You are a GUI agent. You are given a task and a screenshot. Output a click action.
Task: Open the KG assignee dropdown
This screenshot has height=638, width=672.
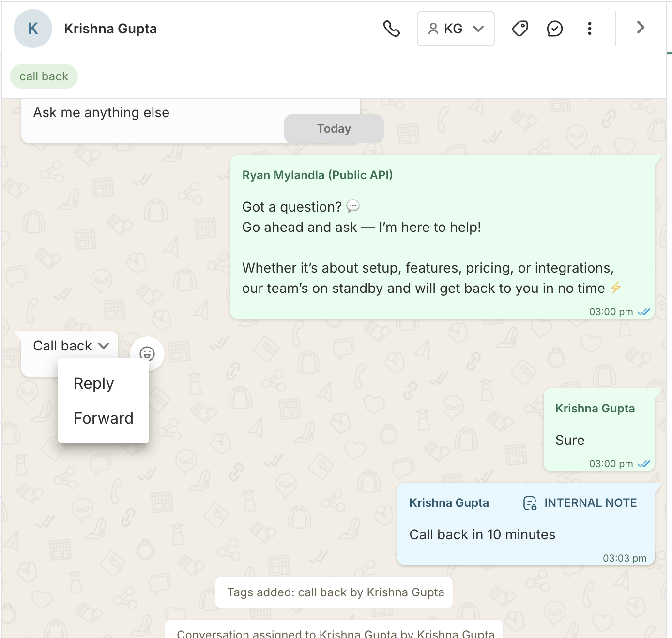point(456,29)
